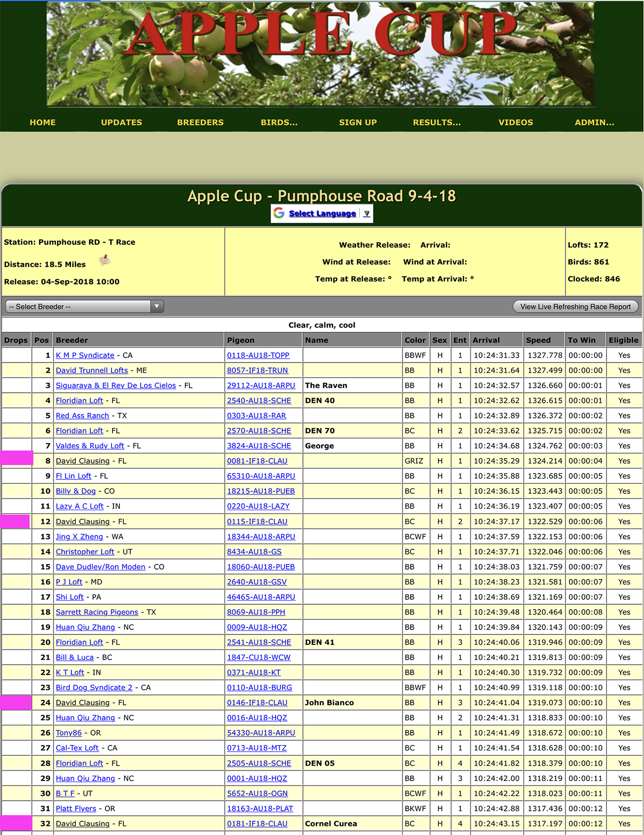Open the ADMIN... navigation menu
This screenshot has height=835, width=644.
pyautogui.click(x=594, y=122)
